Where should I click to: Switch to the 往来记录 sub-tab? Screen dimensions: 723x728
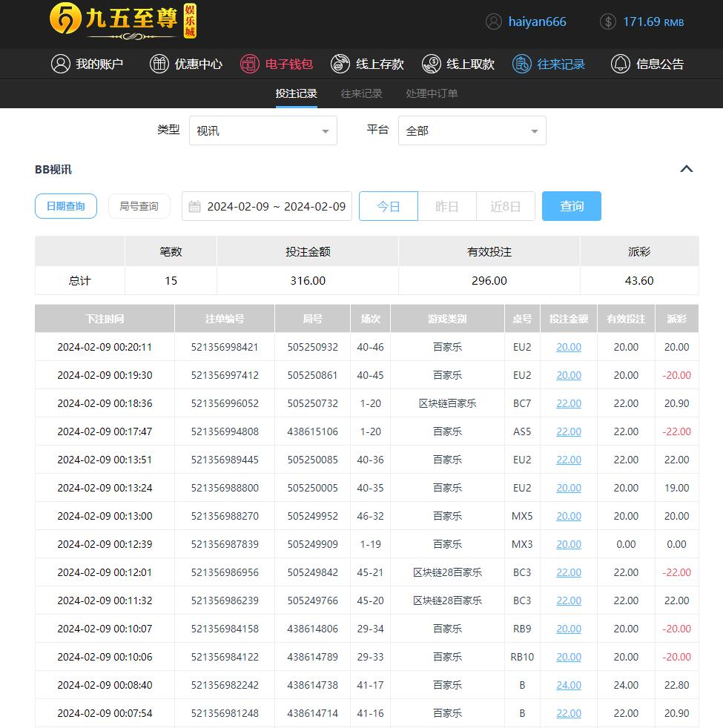tap(361, 93)
